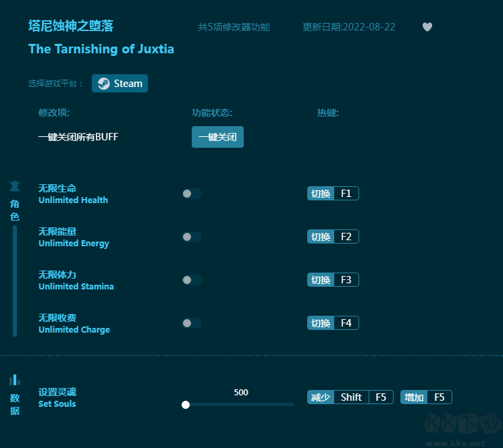The image size is (503, 448).
Task: Click the 热键 column header
Action: pyautogui.click(x=328, y=113)
